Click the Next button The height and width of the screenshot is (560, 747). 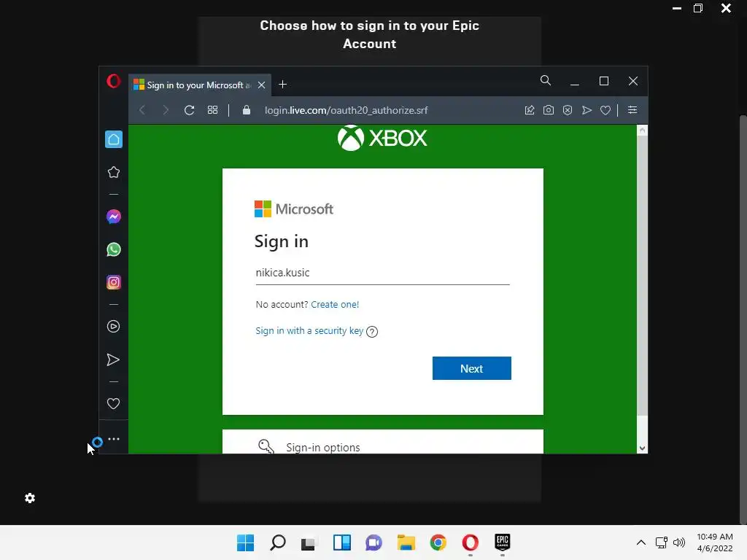click(x=472, y=368)
